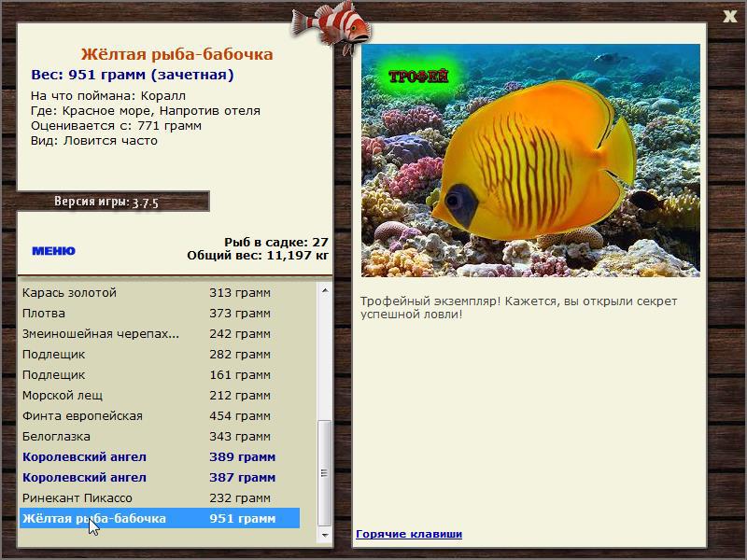The width and height of the screenshot is (747, 560).
Task: Click the Оценивается с: 771 грамм line
Action: 116,126
